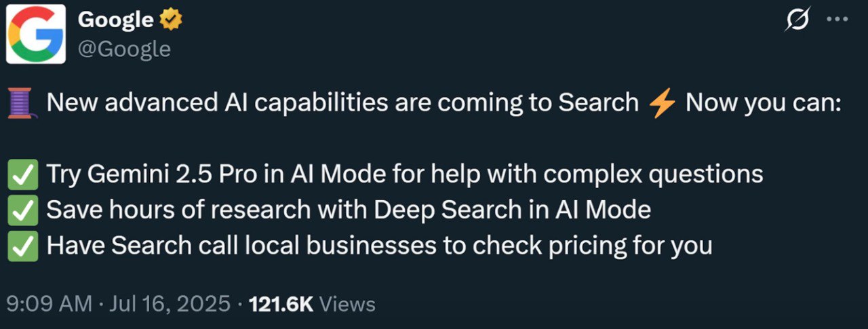
Task: Open the @Google handle link
Action: (x=124, y=49)
